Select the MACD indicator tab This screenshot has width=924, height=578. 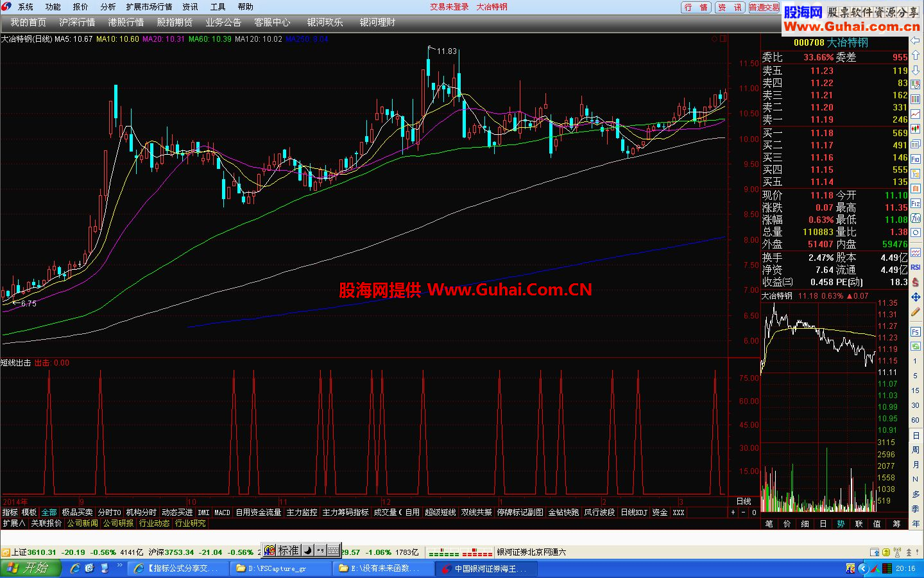tap(222, 512)
